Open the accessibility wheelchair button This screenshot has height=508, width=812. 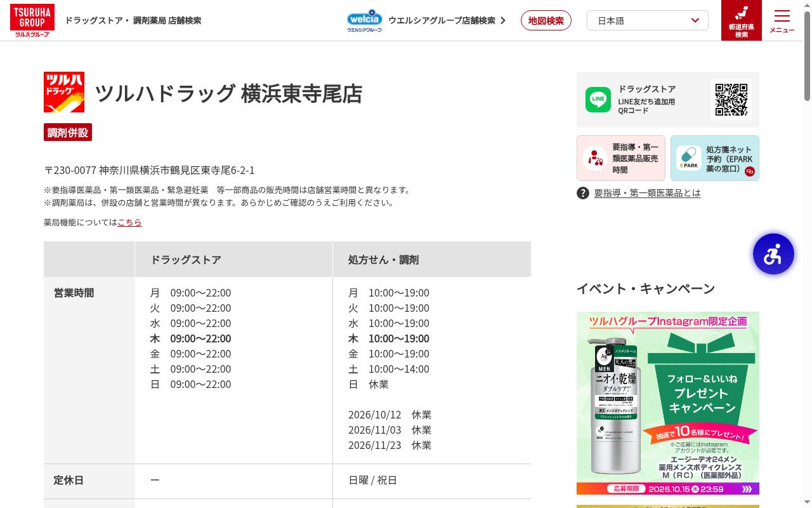coord(773,254)
